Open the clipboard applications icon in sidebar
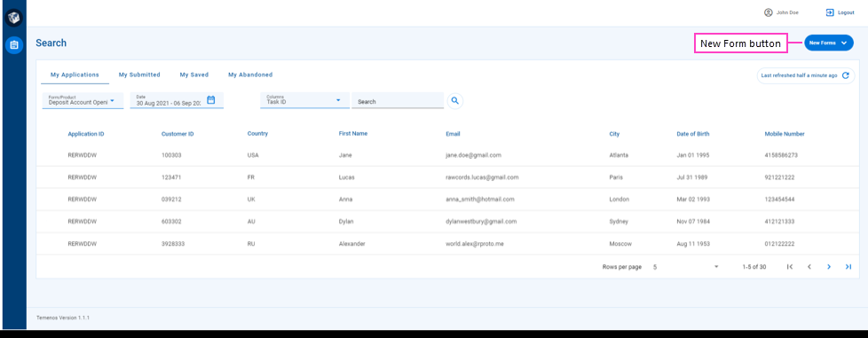 click(x=14, y=45)
